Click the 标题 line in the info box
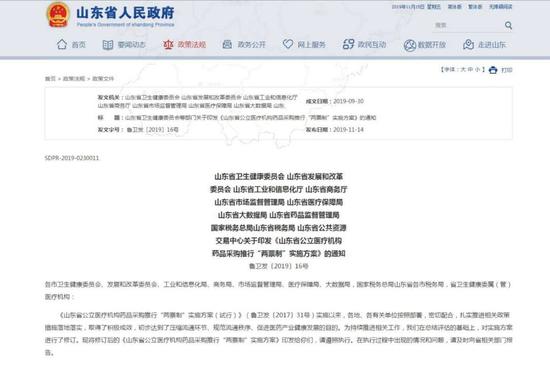 [x=237, y=117]
